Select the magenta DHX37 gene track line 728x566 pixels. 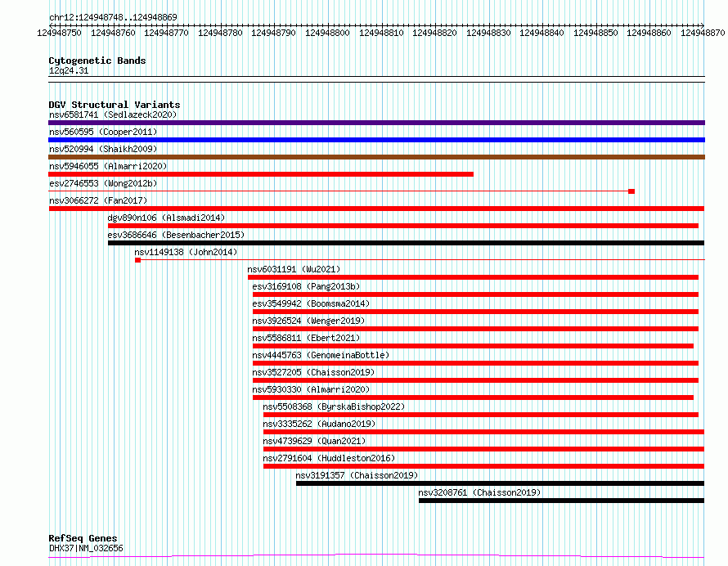click(x=376, y=556)
